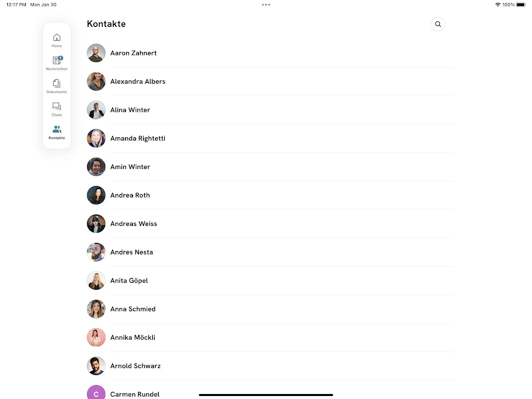Screen dimensions: 532x399
Task: Open Andrea Roth's contact entry
Action: [269, 195]
